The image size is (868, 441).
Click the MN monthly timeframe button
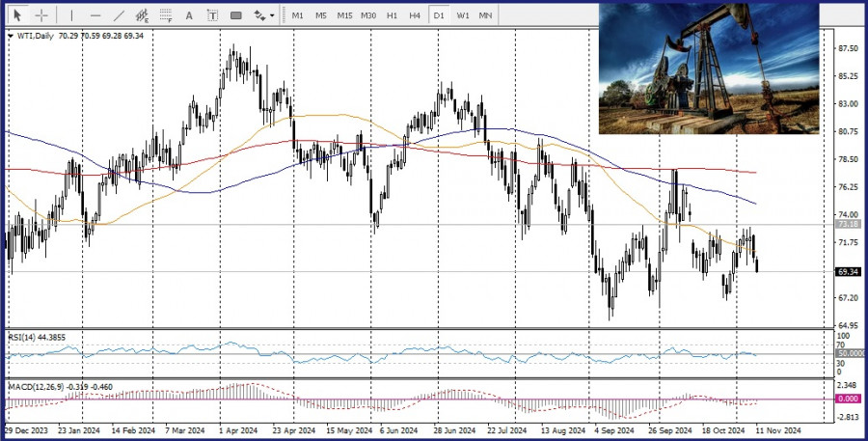click(485, 15)
